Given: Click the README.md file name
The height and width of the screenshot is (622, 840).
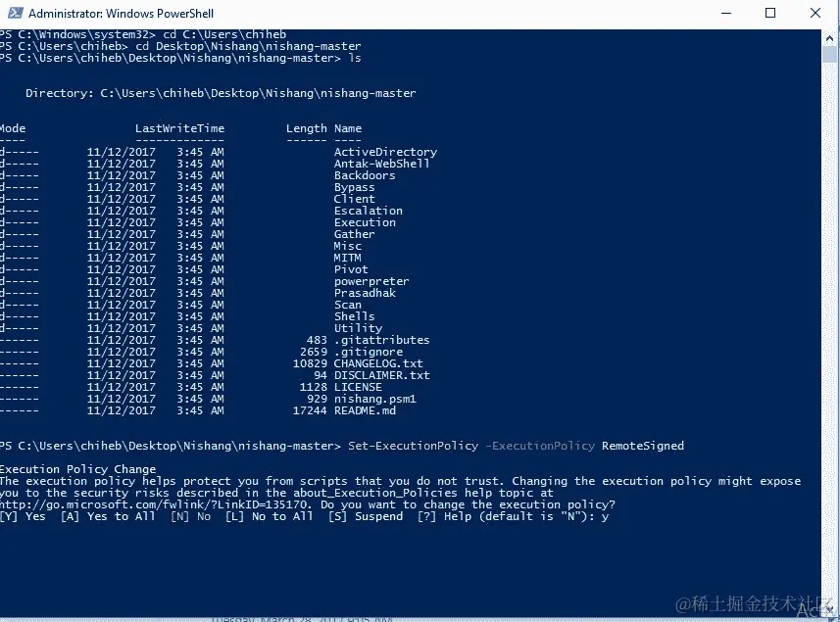Looking at the screenshot, I should [x=365, y=411].
